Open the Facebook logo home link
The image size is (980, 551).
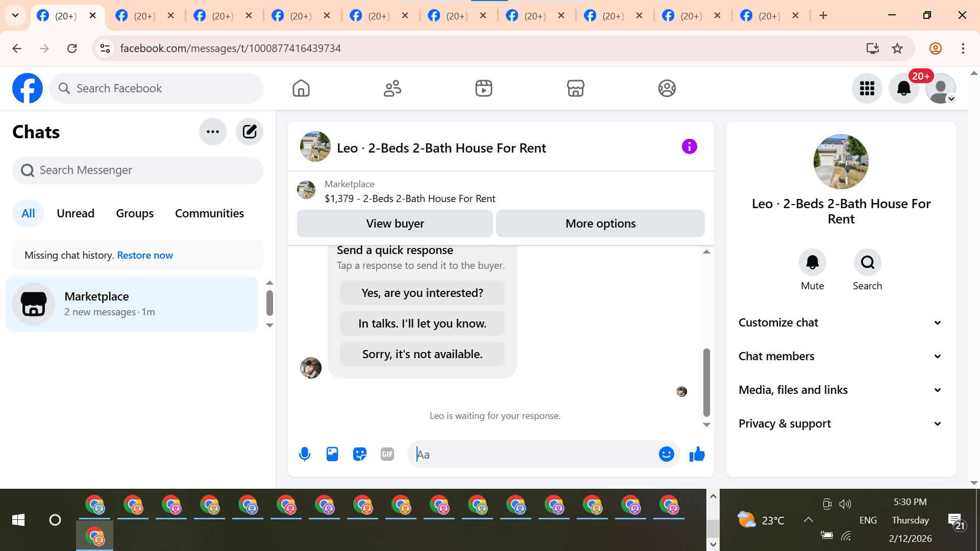click(28, 88)
